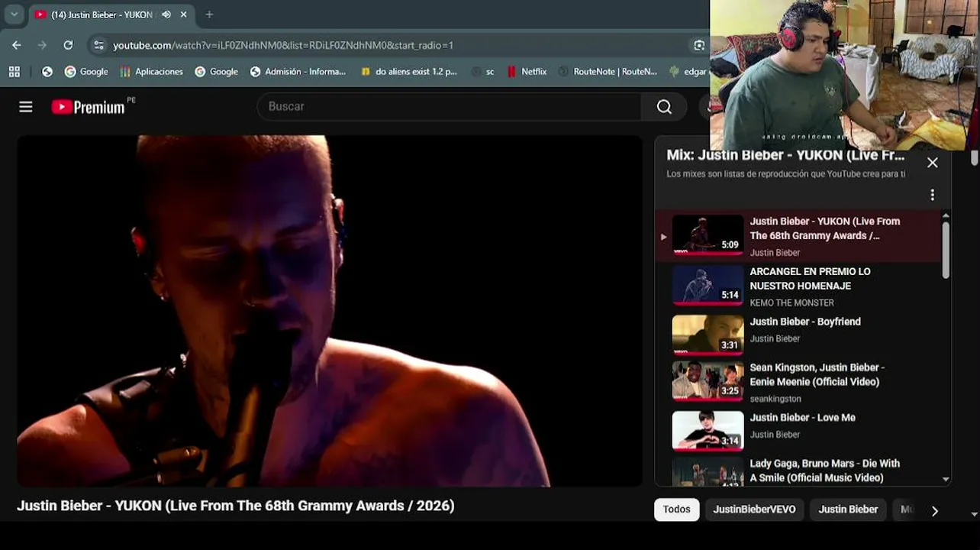The height and width of the screenshot is (550, 980).
Task: Select the Todos chip
Action: coord(677,510)
